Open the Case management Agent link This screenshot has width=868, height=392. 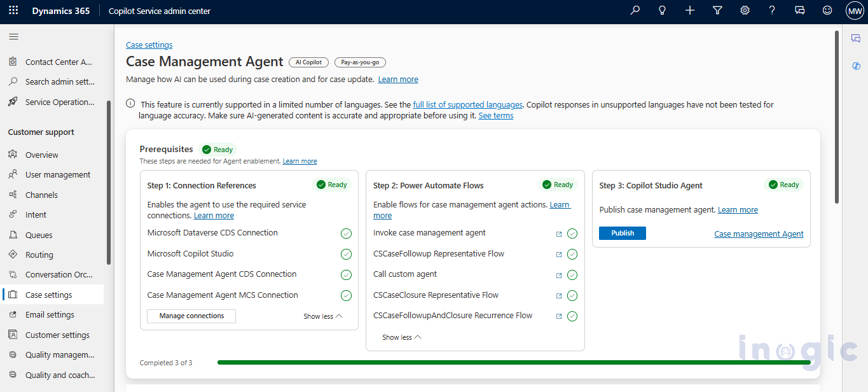click(759, 234)
